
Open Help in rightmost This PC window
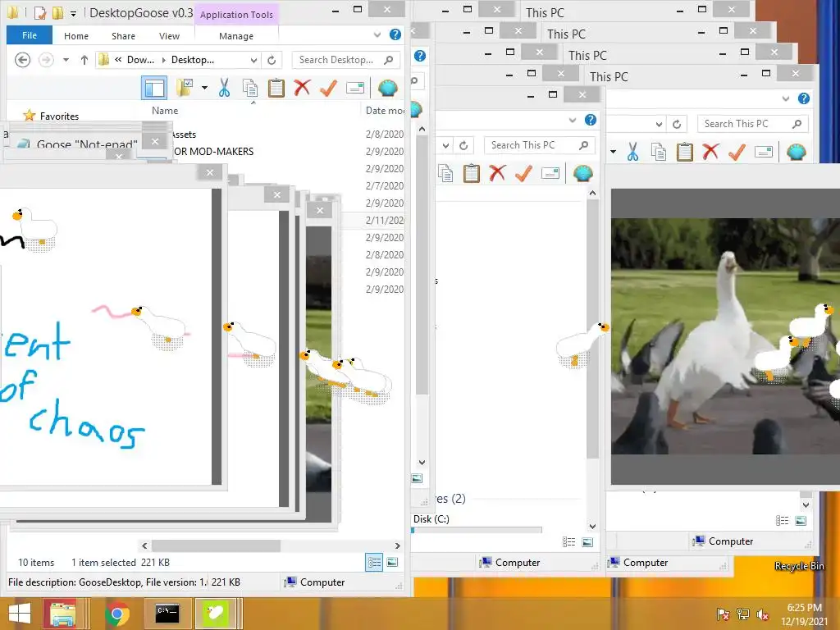tap(804, 98)
